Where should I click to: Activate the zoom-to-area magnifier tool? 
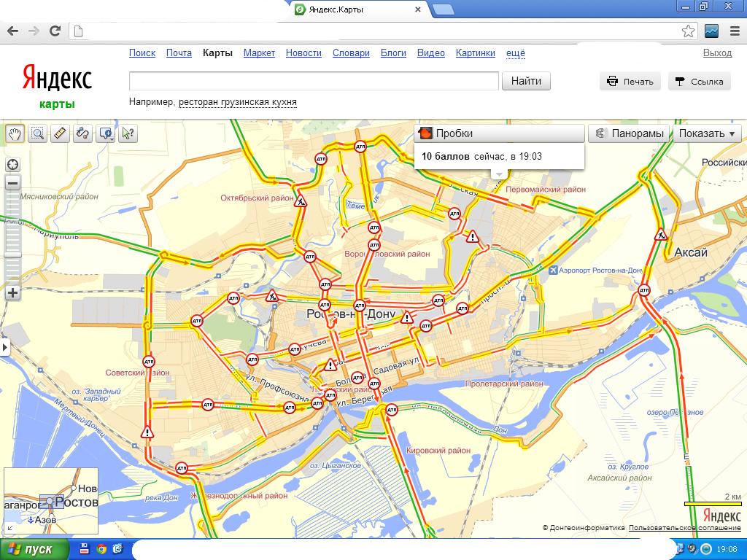point(38,133)
